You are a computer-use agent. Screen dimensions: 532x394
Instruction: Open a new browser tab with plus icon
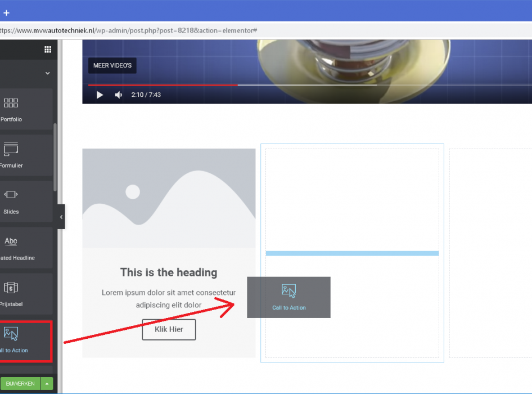pos(6,13)
